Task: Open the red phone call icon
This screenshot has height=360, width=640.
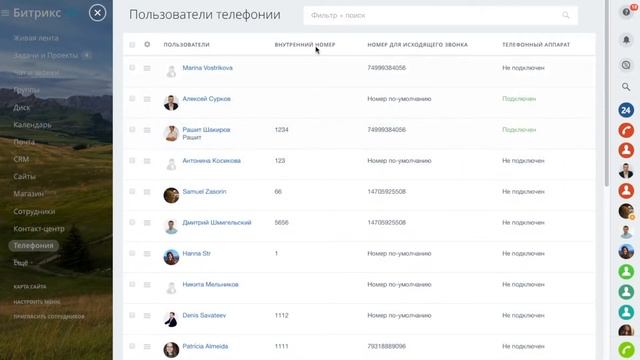Action: click(x=626, y=130)
